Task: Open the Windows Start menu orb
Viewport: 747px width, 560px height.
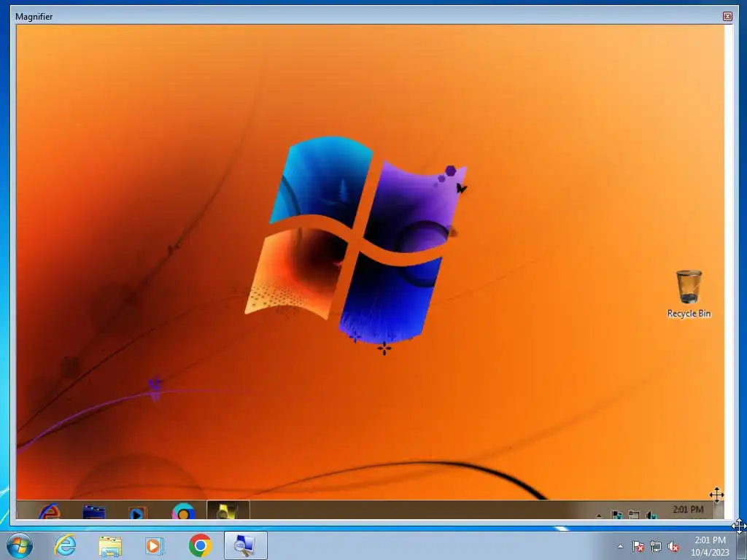Action: (20, 545)
